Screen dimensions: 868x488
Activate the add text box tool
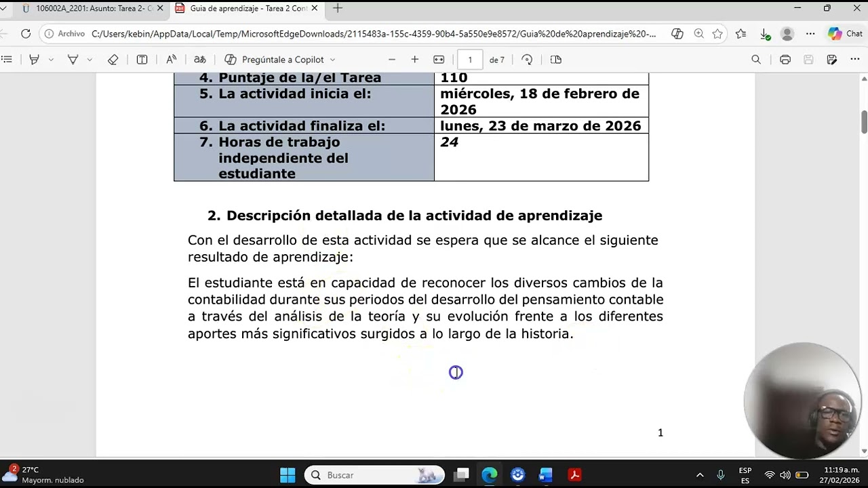142,60
